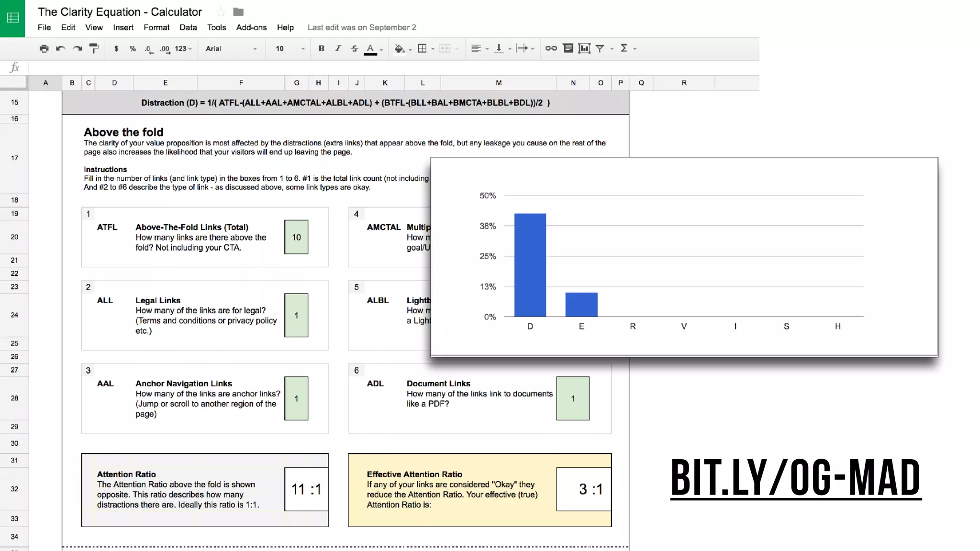Toggle bold formatting
The image size is (980, 551).
[321, 48]
